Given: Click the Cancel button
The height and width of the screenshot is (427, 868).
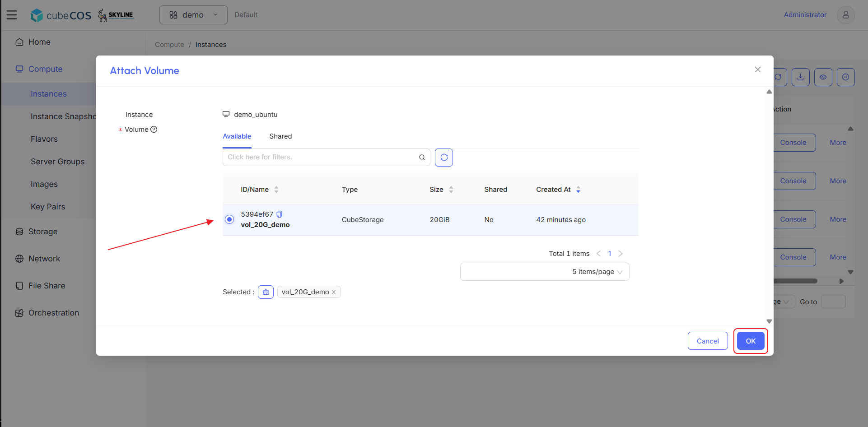Looking at the screenshot, I should pos(708,341).
